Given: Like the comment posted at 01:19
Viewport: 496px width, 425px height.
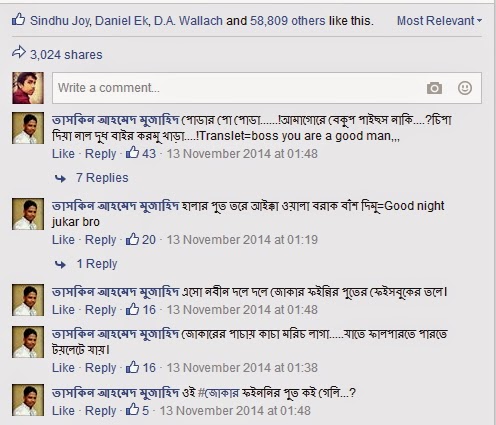Looking at the screenshot, I should (63, 240).
